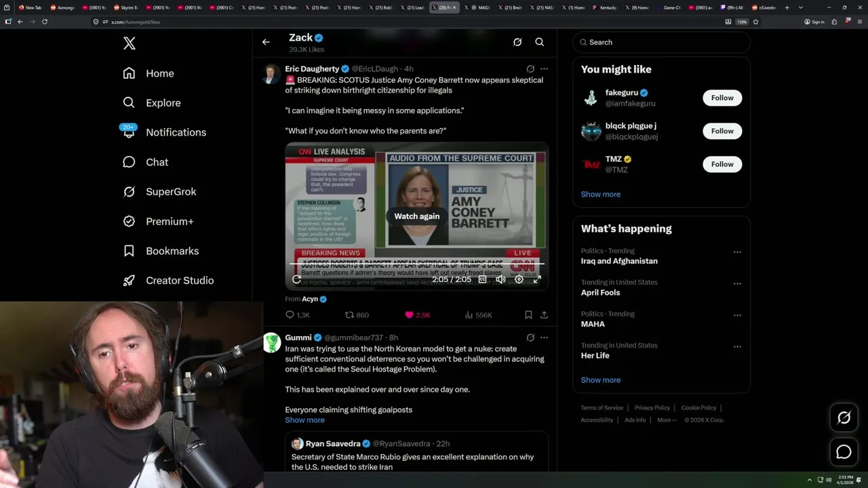The image size is (868, 488).
Task: Open the Iraq and Afghanistan trend
Action: click(x=619, y=261)
